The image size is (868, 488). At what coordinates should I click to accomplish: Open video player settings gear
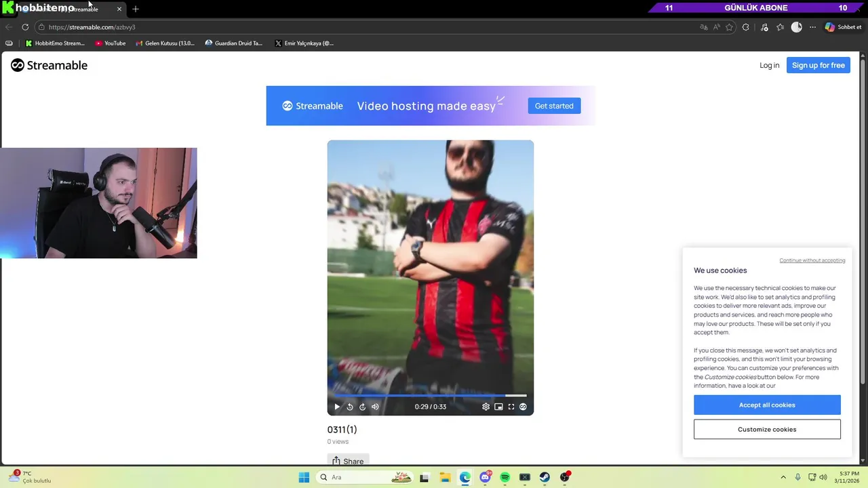click(x=486, y=407)
